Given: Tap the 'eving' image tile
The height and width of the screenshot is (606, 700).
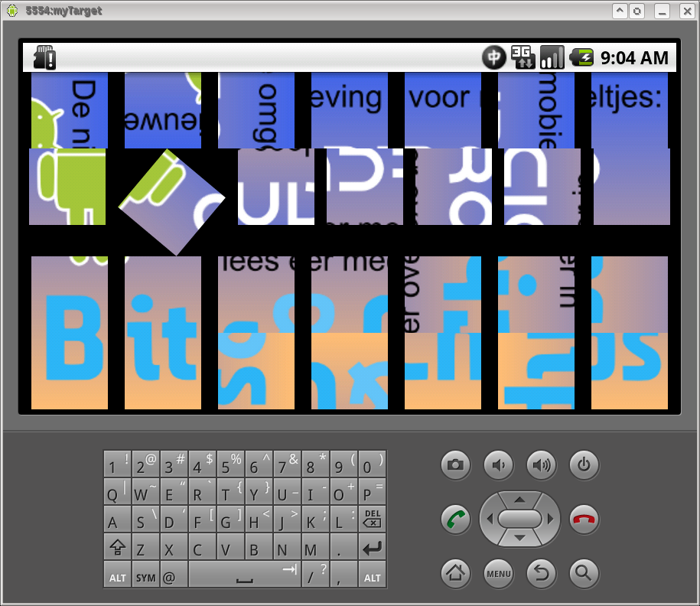Looking at the screenshot, I should (350, 110).
